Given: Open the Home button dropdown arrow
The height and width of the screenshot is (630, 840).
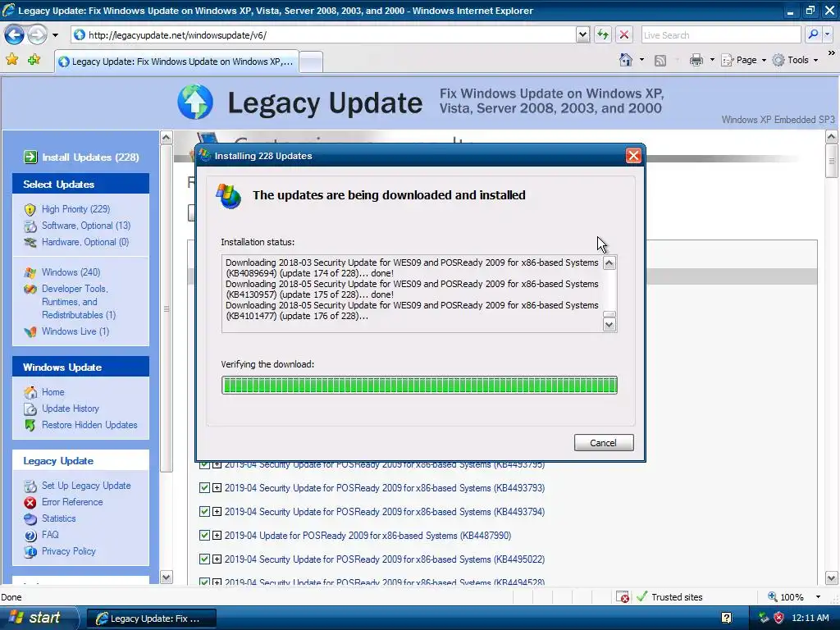Looking at the screenshot, I should (641, 60).
